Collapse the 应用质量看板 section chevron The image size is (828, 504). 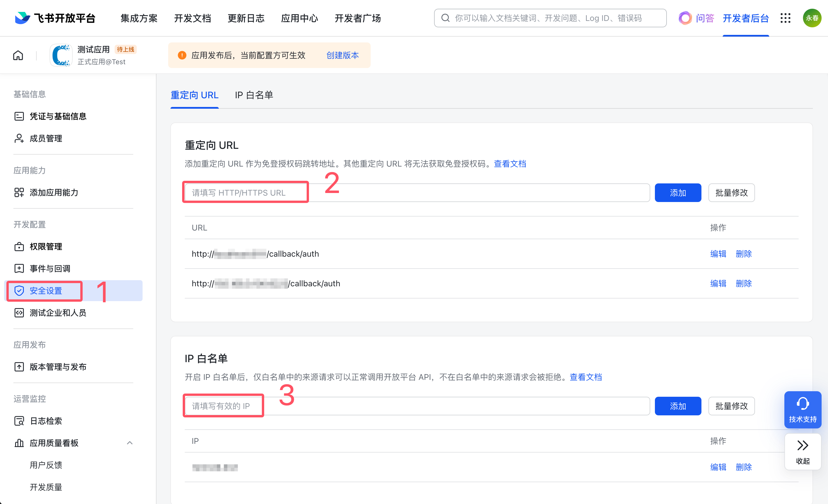130,443
